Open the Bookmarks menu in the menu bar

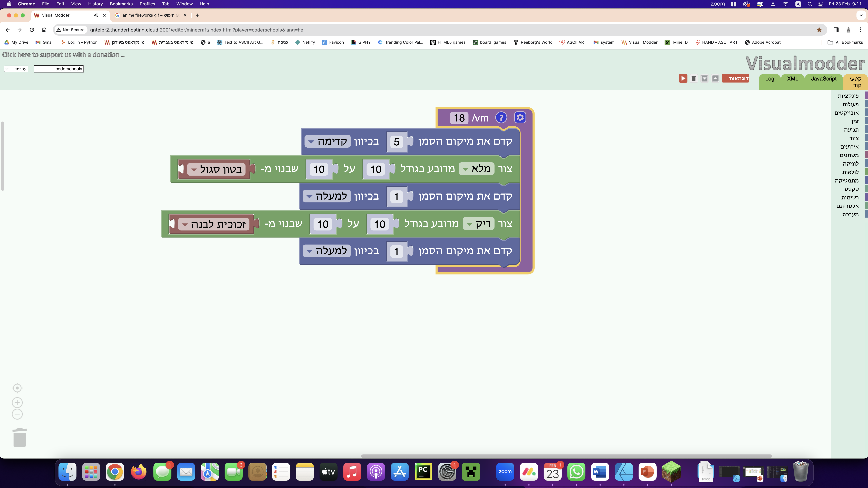(x=121, y=4)
